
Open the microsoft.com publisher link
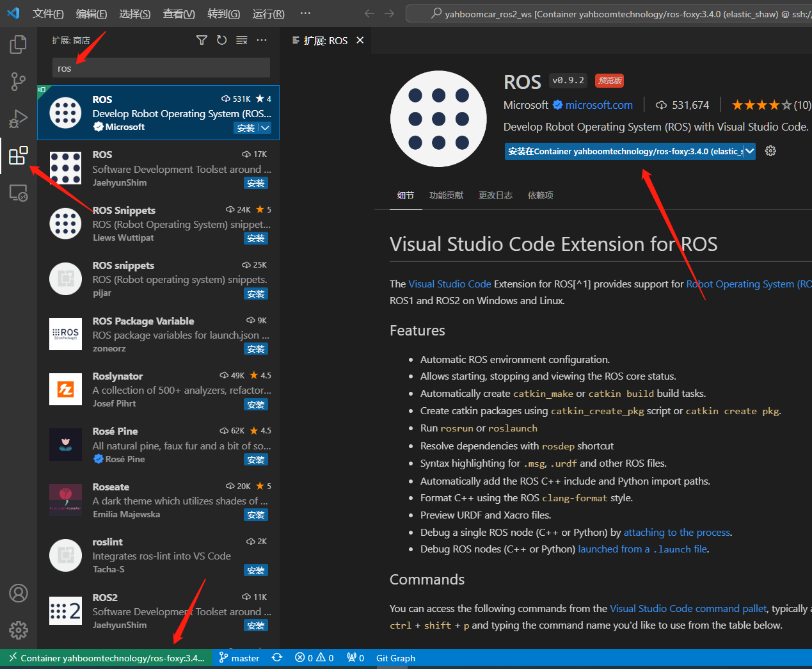click(x=599, y=105)
